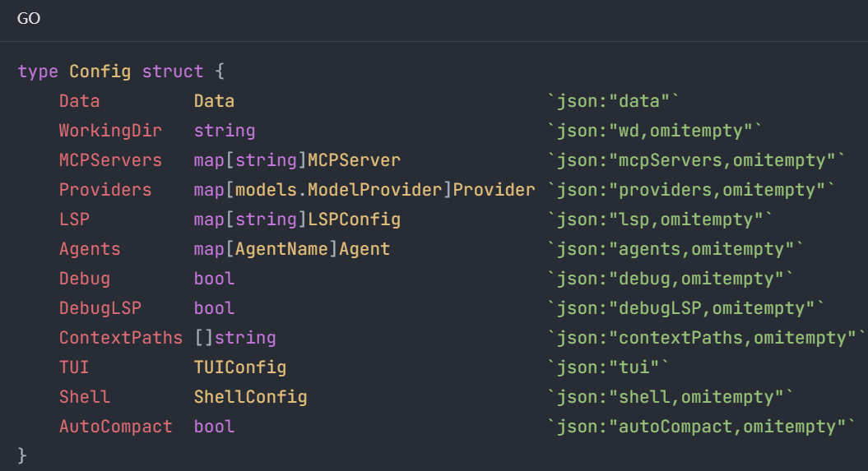
Task: Click the ShellConfig type name
Action: (250, 397)
